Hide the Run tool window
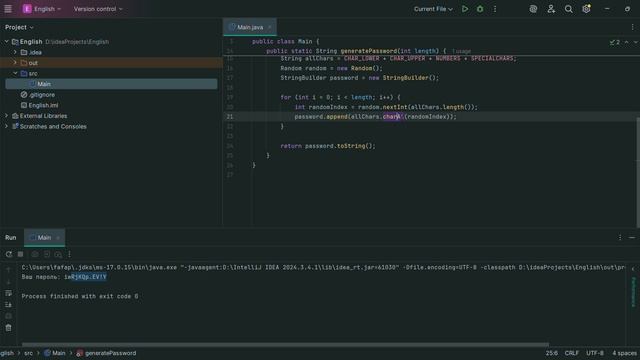The width and height of the screenshot is (640, 360). click(632, 238)
